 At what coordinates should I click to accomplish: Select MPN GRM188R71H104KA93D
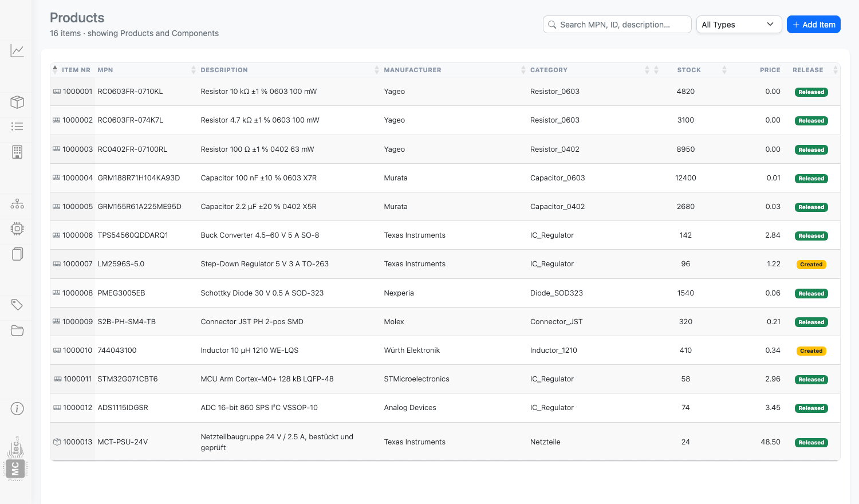pos(139,178)
